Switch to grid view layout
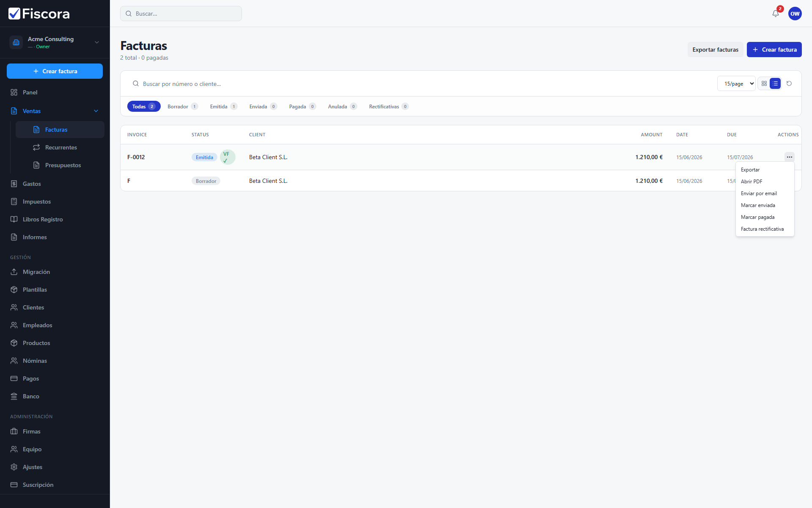 click(x=764, y=84)
